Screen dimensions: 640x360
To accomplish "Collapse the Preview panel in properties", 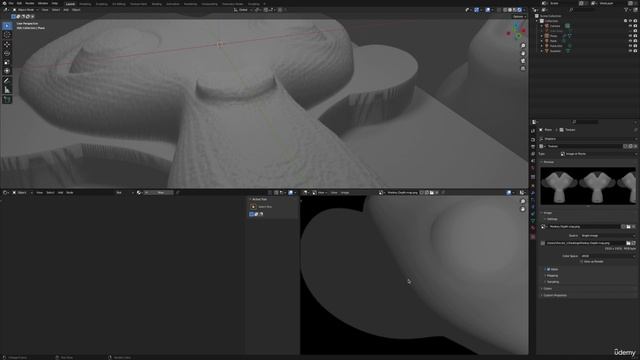I will (548, 162).
